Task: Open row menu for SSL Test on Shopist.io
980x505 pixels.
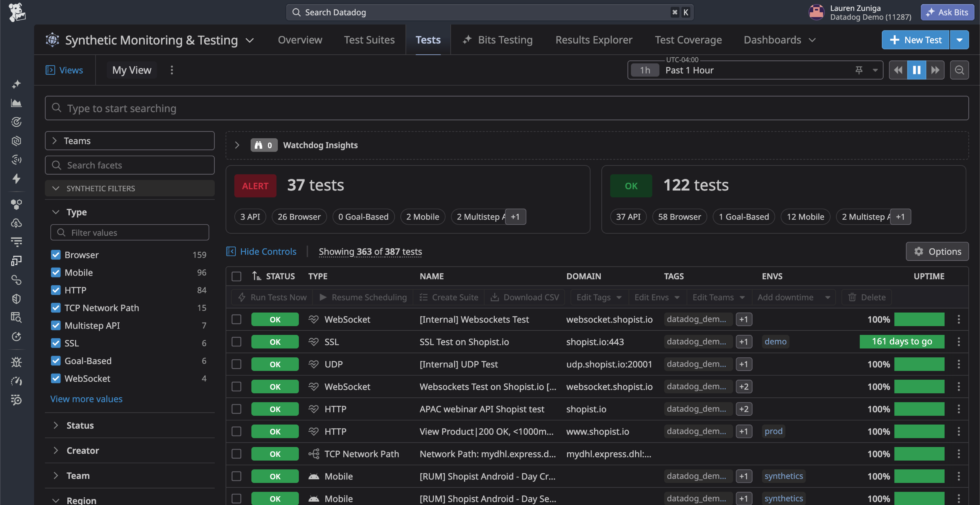Action: tap(959, 342)
